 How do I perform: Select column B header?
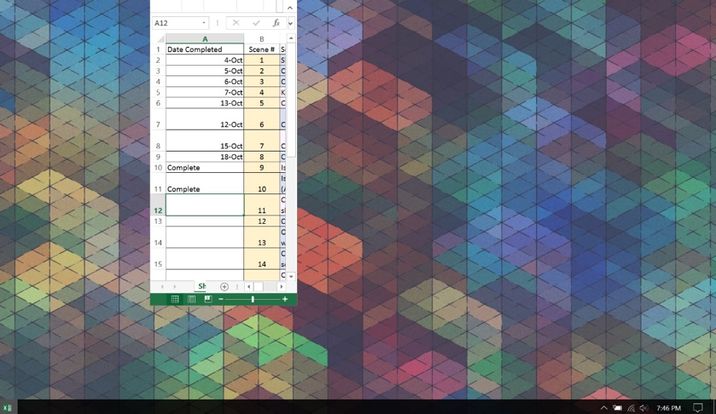(262, 39)
